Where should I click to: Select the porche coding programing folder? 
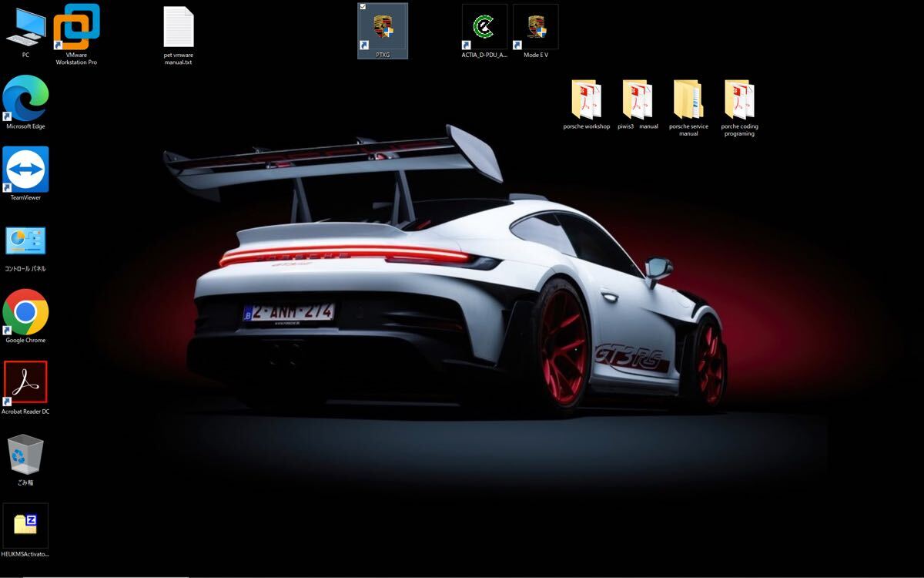coord(739,100)
